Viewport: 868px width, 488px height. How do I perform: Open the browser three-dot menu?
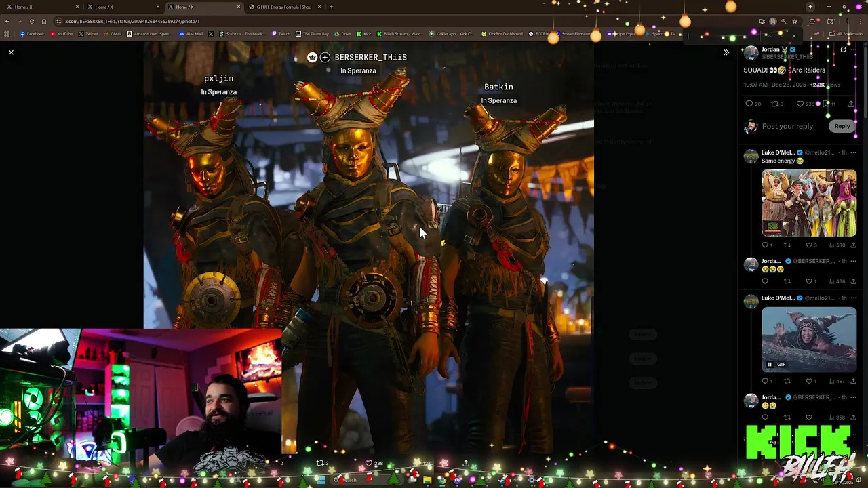pos(860,21)
